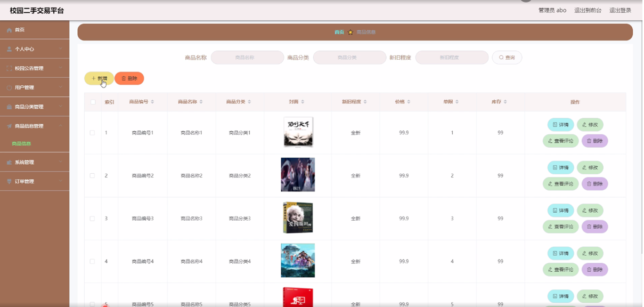Select the 商品信息 submenu item
The image size is (644, 307).
pyautogui.click(x=21, y=144)
